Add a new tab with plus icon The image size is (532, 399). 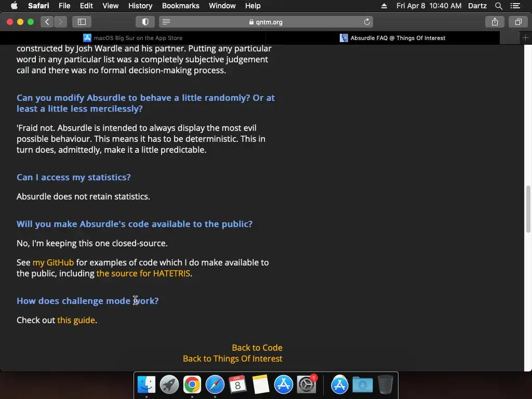coord(525,37)
